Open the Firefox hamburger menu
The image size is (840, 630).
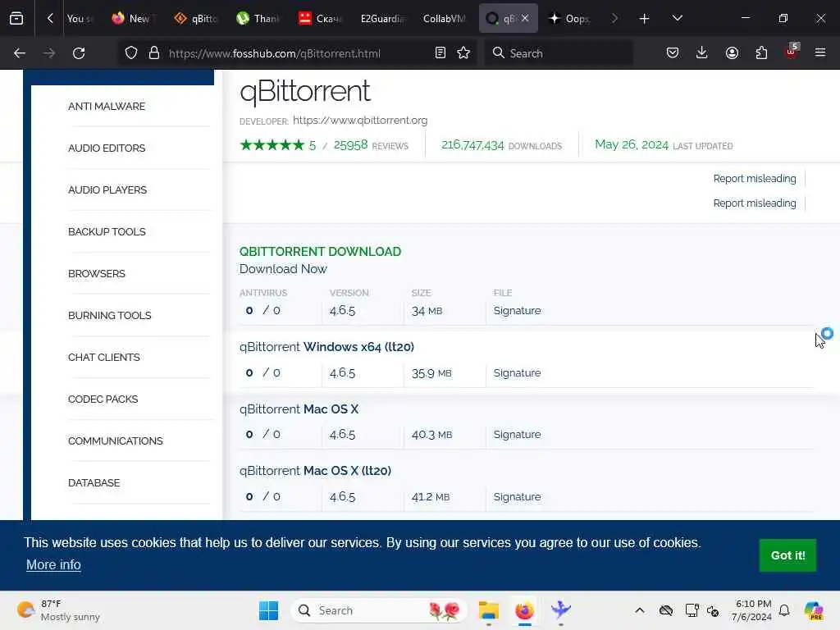tap(820, 52)
